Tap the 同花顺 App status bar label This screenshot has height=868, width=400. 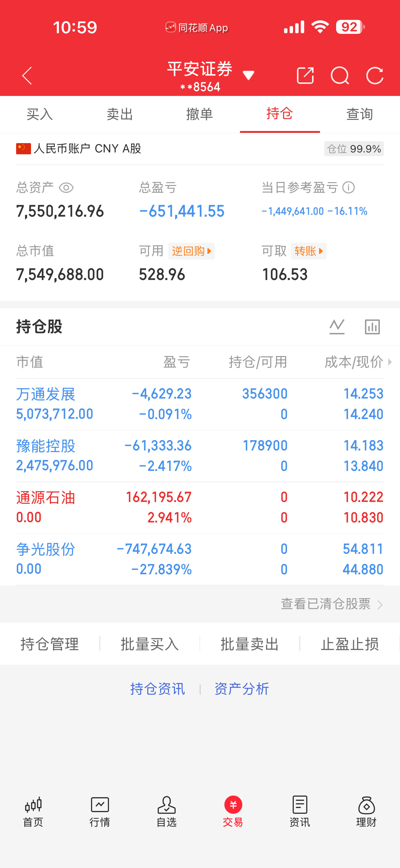(x=197, y=28)
